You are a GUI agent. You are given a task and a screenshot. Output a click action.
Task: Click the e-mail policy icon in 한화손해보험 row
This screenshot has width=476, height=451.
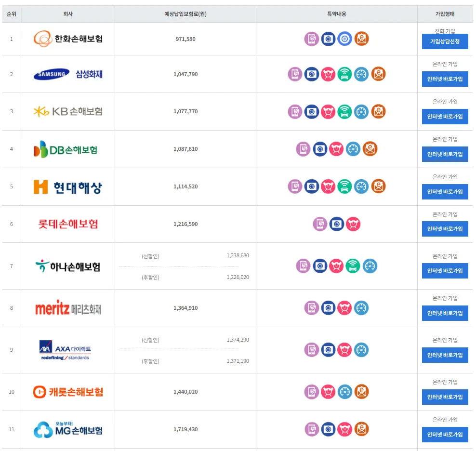(361, 39)
